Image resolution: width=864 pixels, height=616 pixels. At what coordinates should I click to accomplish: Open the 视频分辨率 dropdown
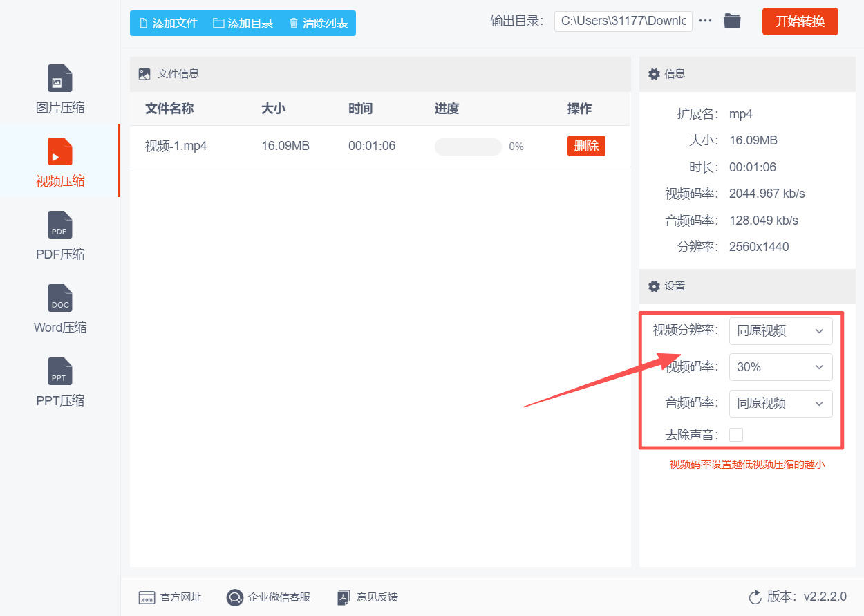pos(781,331)
